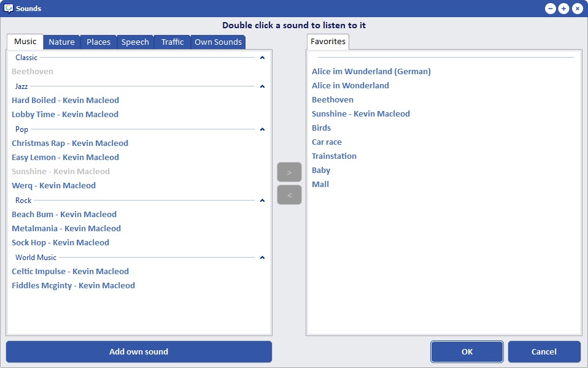Screen dimensions: 588x368
Task: Click the Cancel button
Action: tap(544, 352)
